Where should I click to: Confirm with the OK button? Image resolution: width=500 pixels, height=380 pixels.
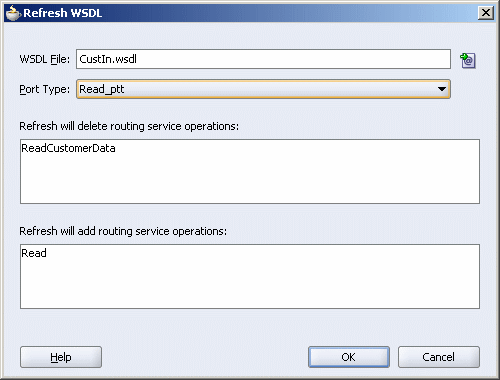pyautogui.click(x=349, y=357)
